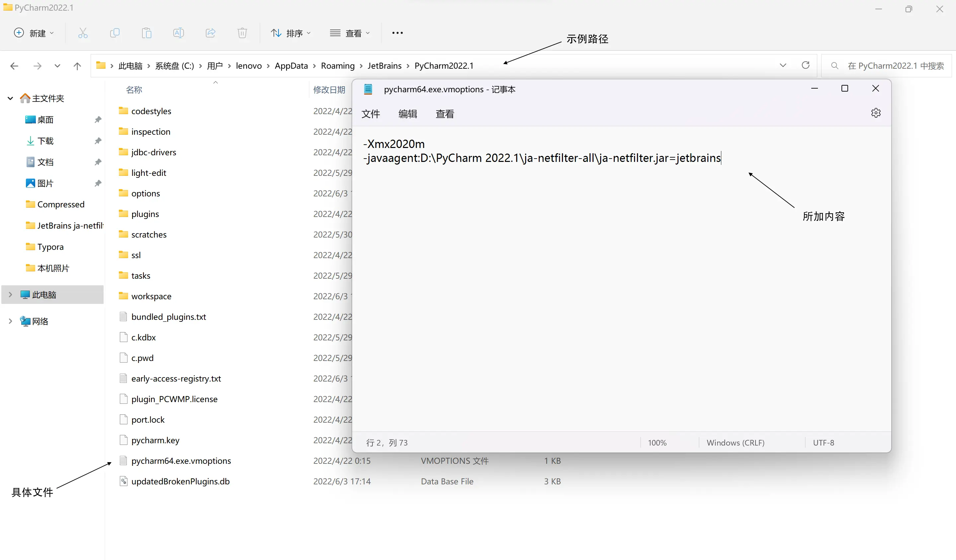Select the options folder row
Viewport: 956px width, 560px height.
pyautogui.click(x=145, y=193)
